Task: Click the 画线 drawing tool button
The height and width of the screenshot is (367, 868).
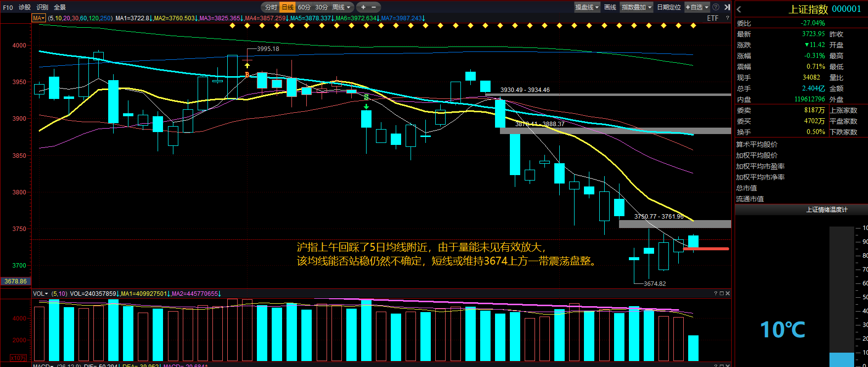Action: point(610,7)
